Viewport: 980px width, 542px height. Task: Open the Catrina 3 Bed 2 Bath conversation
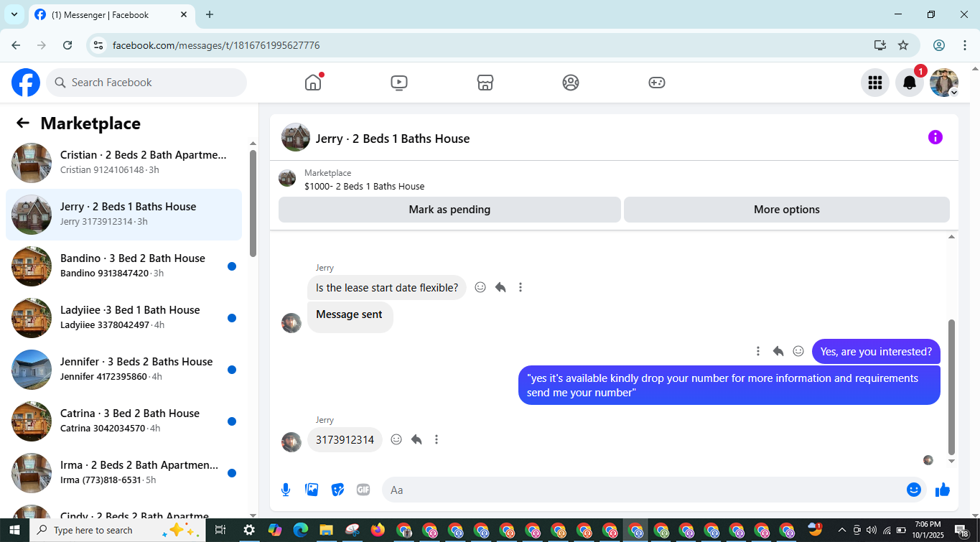[x=123, y=421]
